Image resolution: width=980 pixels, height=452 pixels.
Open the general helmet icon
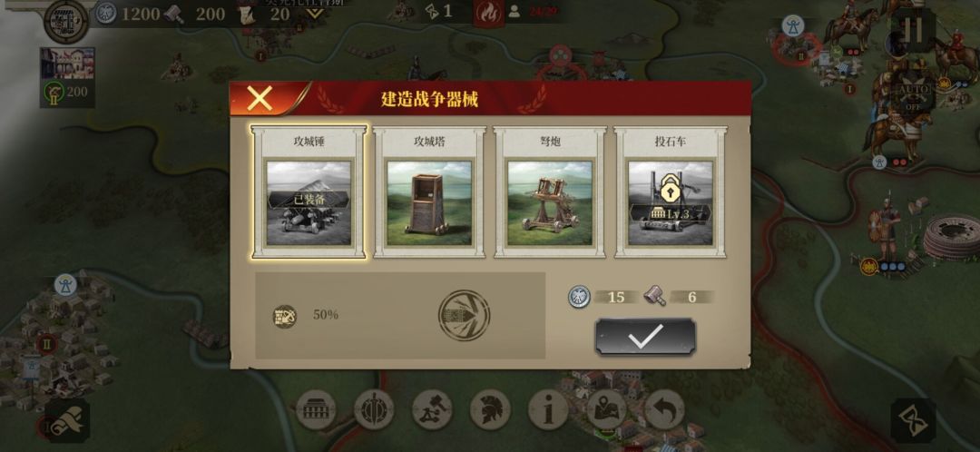[490, 410]
